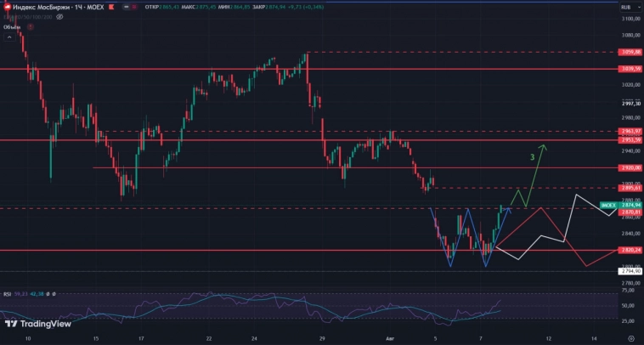Click the RSI value 59,23
Image resolution: width=644 pixels, height=345 pixels.
20,294
